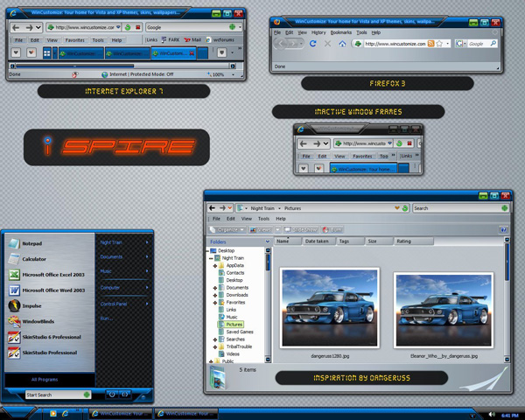Open the IE7 recent pages dropdown arrow
Image resolution: width=525 pixels, height=420 pixels.
(x=38, y=27)
